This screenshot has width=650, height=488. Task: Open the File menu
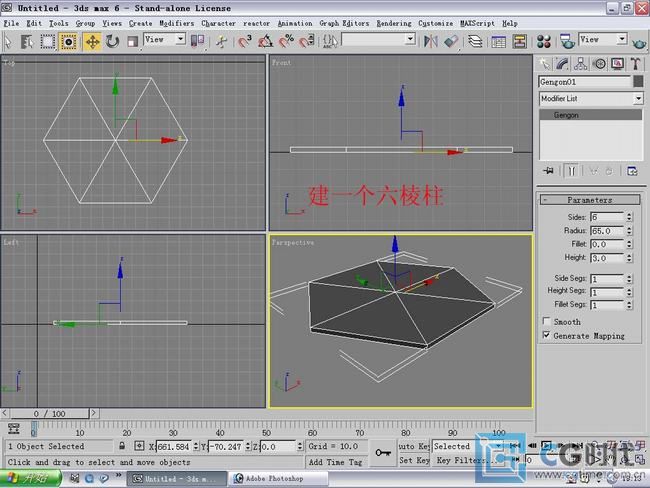click(x=11, y=24)
